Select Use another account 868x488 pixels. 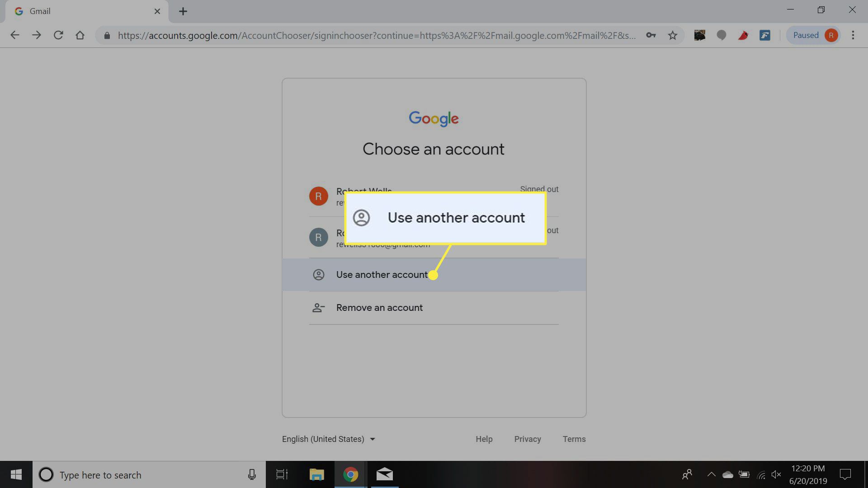434,275
